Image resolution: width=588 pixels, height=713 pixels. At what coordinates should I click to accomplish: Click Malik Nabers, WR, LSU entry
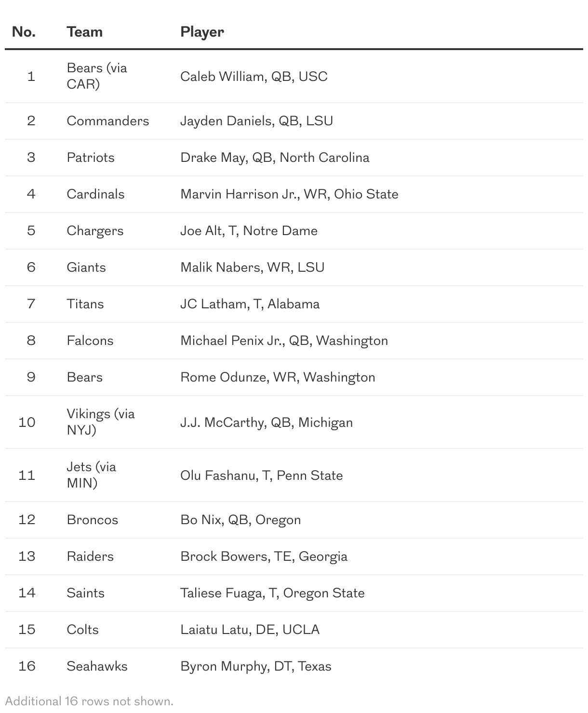click(252, 267)
